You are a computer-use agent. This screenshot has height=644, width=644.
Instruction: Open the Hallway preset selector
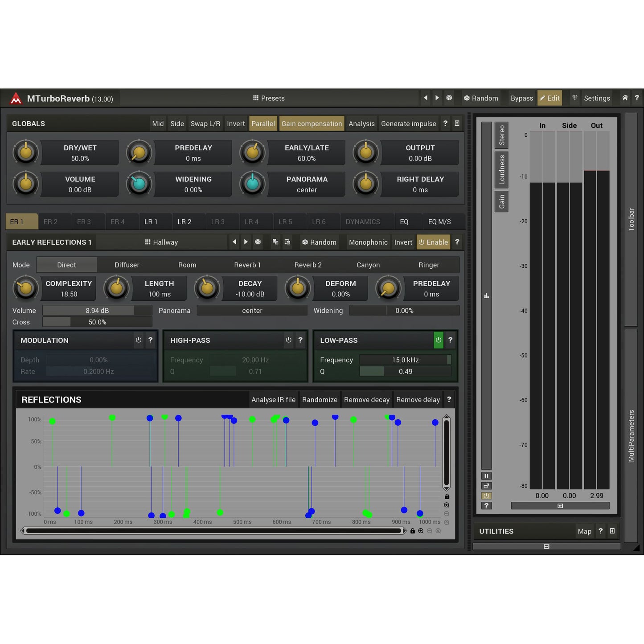162,242
